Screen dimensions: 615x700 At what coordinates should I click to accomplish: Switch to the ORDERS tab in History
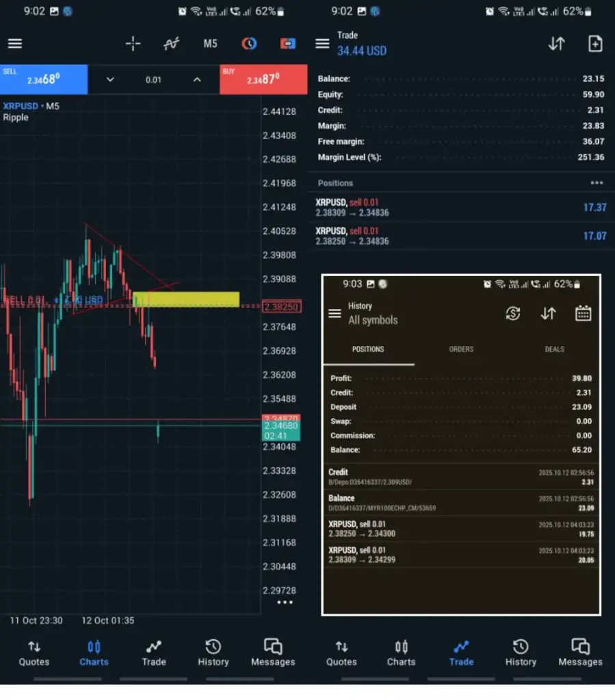[x=461, y=349]
